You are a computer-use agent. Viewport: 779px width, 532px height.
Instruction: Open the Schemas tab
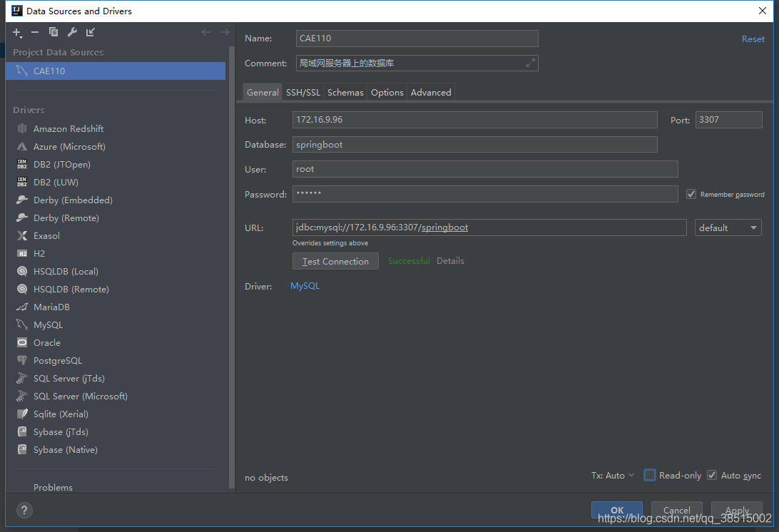[x=345, y=93]
